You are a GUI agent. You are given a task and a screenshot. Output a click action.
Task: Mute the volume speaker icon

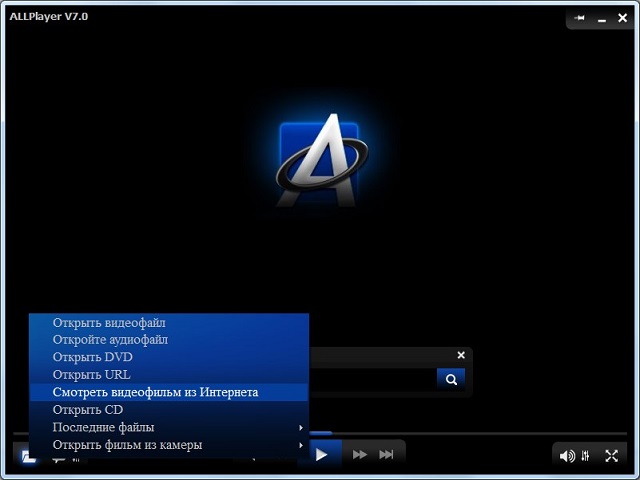[567, 456]
